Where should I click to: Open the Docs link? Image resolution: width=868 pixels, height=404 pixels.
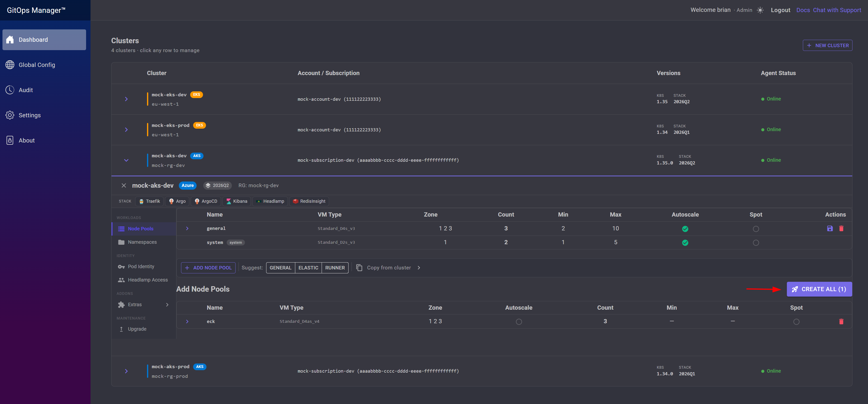click(803, 10)
